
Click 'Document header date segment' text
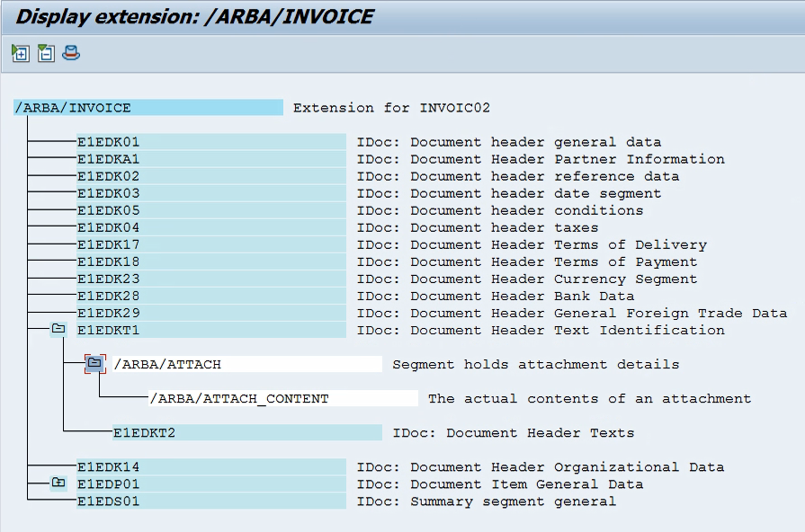535,193
